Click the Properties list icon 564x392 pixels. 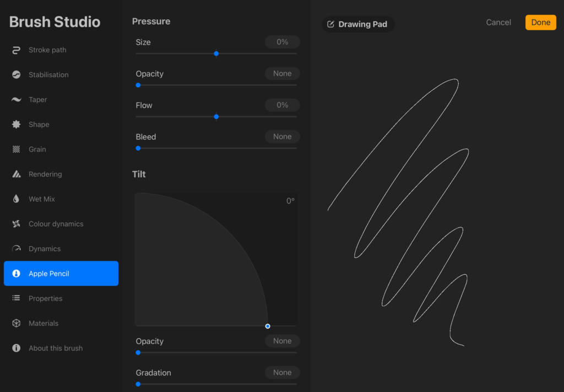tap(16, 298)
